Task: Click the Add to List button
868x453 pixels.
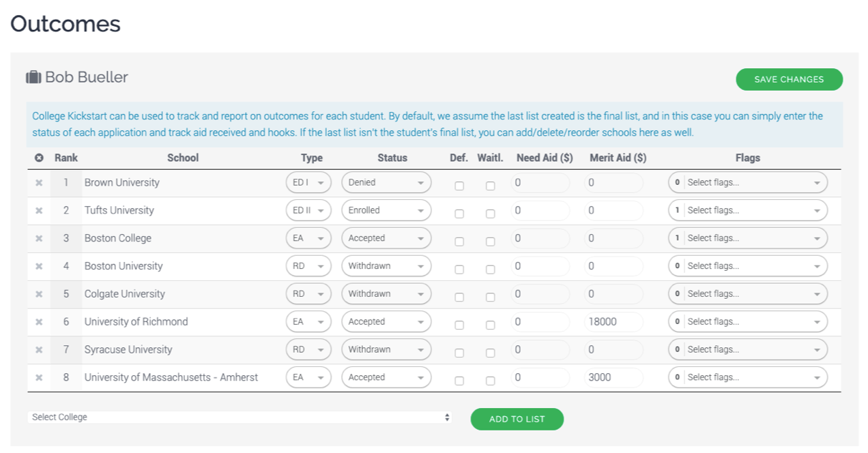Action: pos(517,419)
